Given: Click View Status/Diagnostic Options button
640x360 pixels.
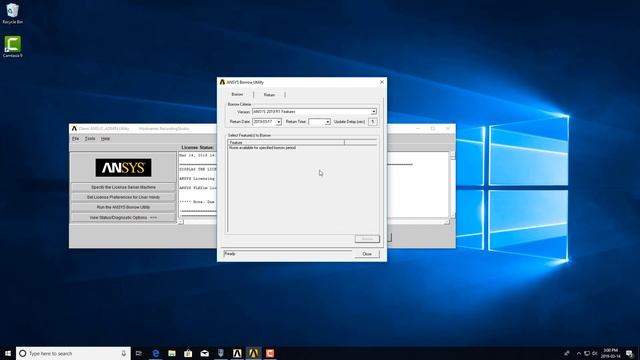Looking at the screenshot, I should [x=123, y=218].
